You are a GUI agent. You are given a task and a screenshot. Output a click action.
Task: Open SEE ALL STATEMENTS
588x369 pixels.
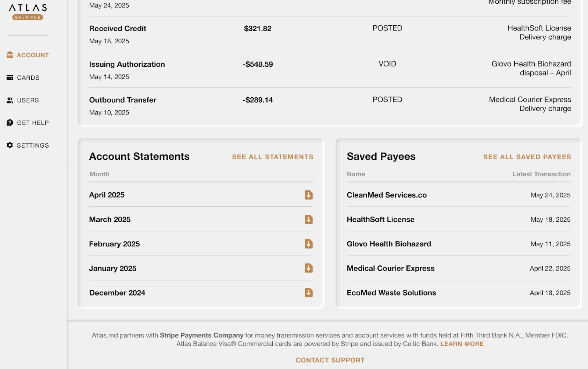[x=272, y=157]
